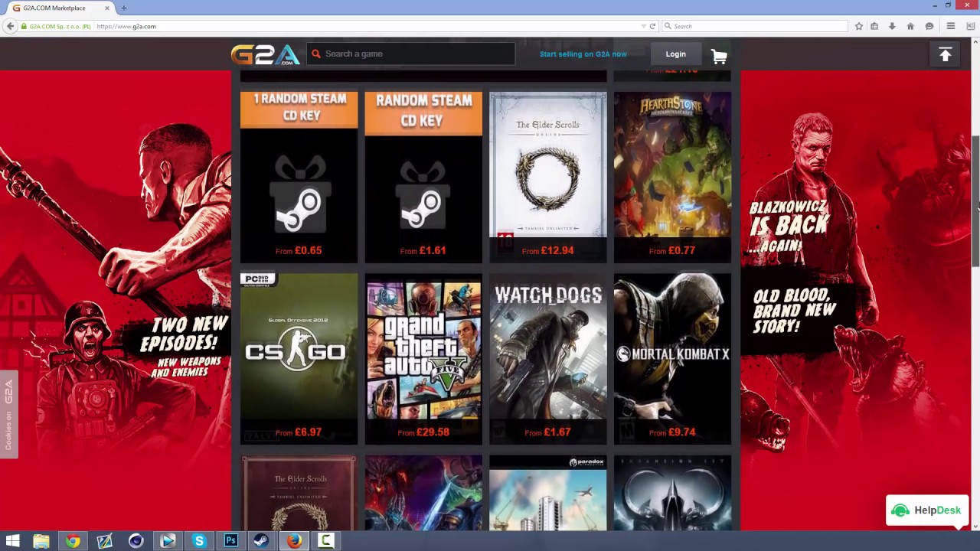Viewport: 980px width, 551px height.
Task: Open the shopping cart icon
Action: click(x=719, y=56)
